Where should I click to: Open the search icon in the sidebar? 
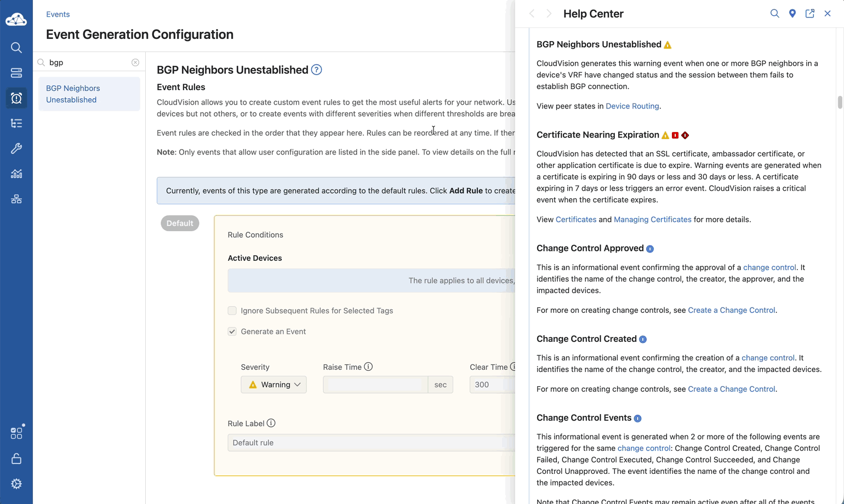[x=16, y=48]
